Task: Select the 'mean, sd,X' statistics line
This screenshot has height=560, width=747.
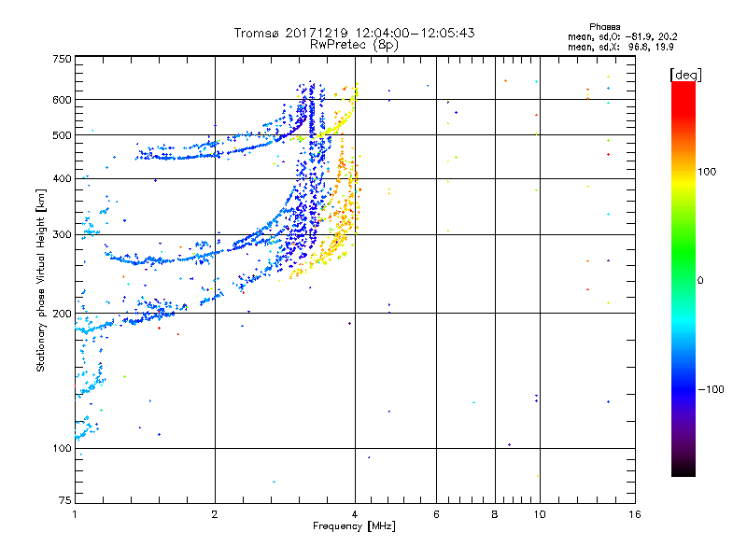Action: 620,47
